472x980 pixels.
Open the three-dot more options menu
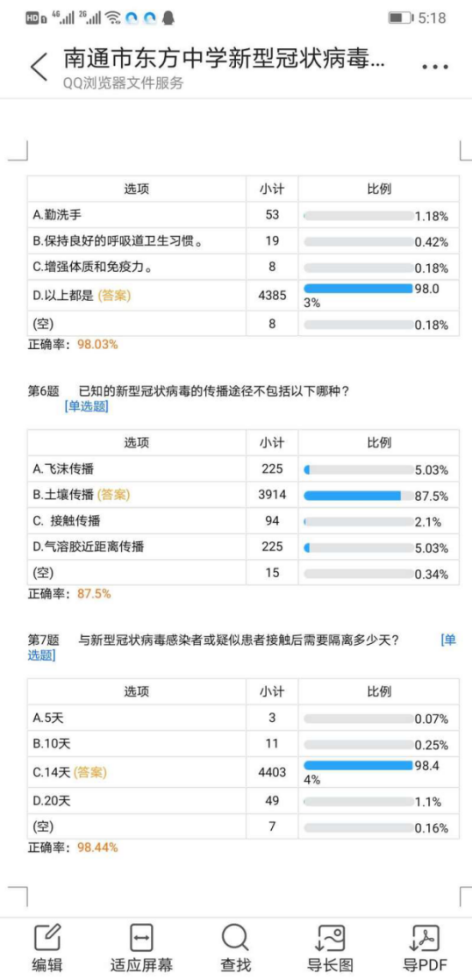pyautogui.click(x=436, y=68)
